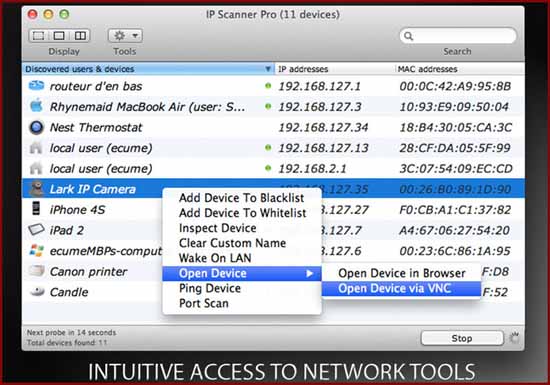Select Clear Custom Name
550x385 pixels.
242,243
